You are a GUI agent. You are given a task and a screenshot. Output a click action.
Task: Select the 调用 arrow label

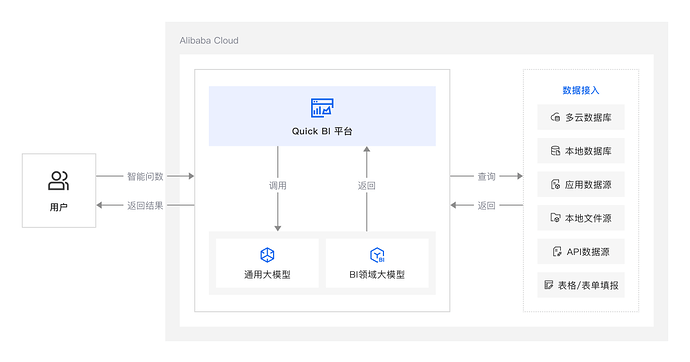[x=278, y=186]
